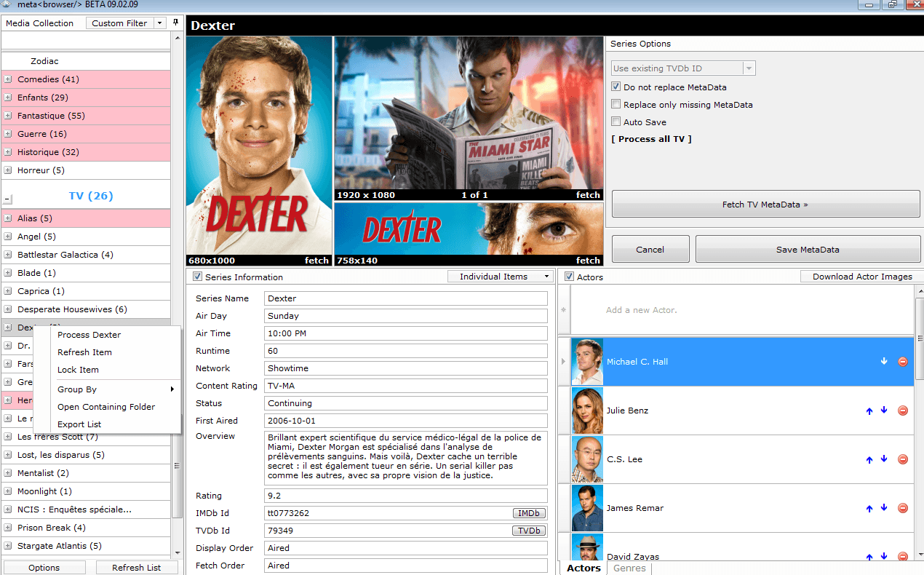
Task: Select Open Containing Folder menu entry
Action: pos(106,407)
